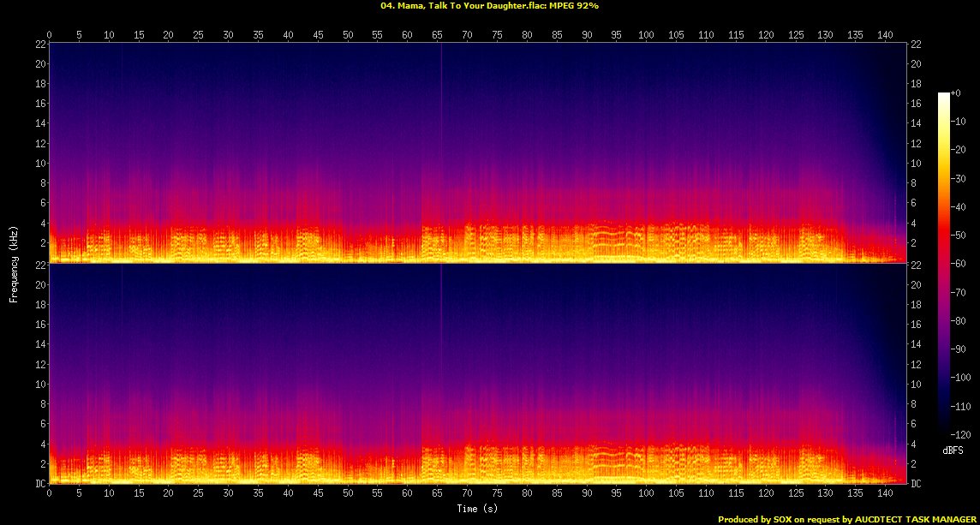Click the right-side "DC" label of lower channel
Screen dimensions: 980x525
pos(918,483)
